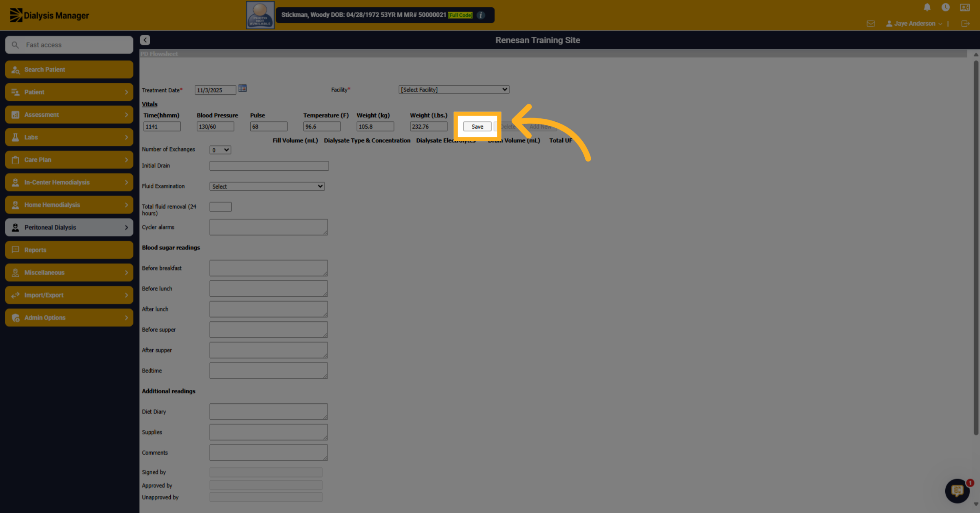Open the Reports section
The width and height of the screenshot is (980, 513).
[x=69, y=250]
